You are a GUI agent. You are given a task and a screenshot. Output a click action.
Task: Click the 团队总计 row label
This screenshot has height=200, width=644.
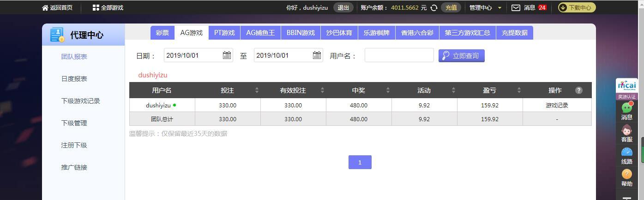[x=162, y=119]
